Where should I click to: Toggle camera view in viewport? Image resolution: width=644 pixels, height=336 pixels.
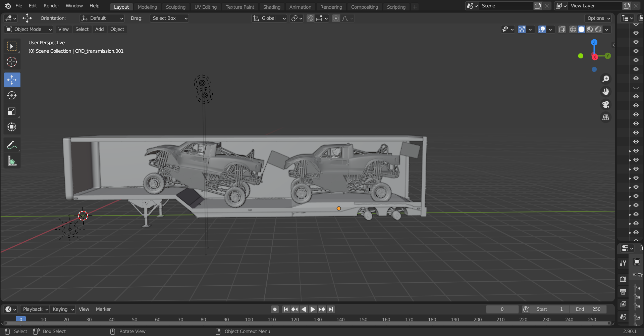606,104
